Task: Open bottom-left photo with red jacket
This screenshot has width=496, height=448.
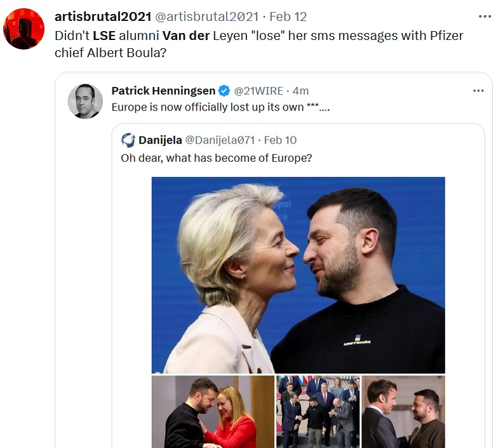Action: (213, 412)
